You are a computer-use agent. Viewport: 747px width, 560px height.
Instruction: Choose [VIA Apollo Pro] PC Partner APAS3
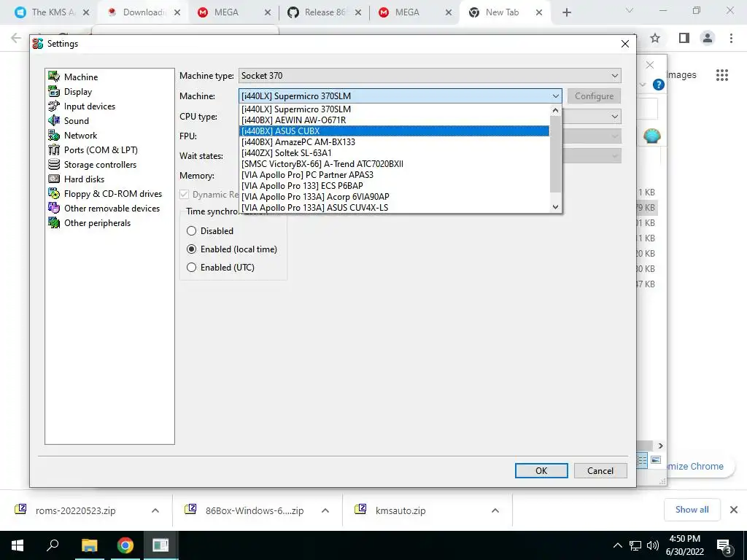coord(395,175)
